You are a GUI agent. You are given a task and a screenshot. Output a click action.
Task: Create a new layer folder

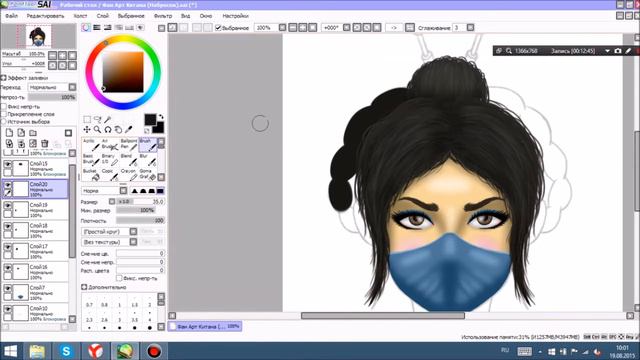click(33, 133)
